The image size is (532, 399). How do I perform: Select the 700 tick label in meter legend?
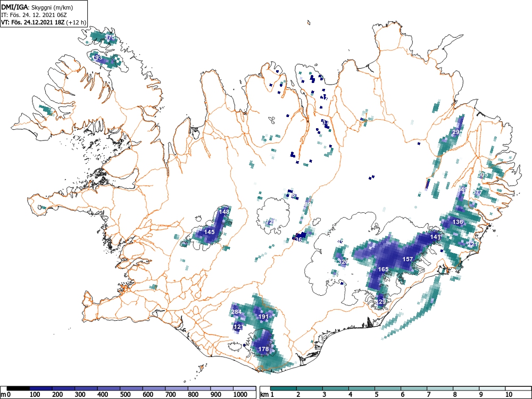[171, 395]
